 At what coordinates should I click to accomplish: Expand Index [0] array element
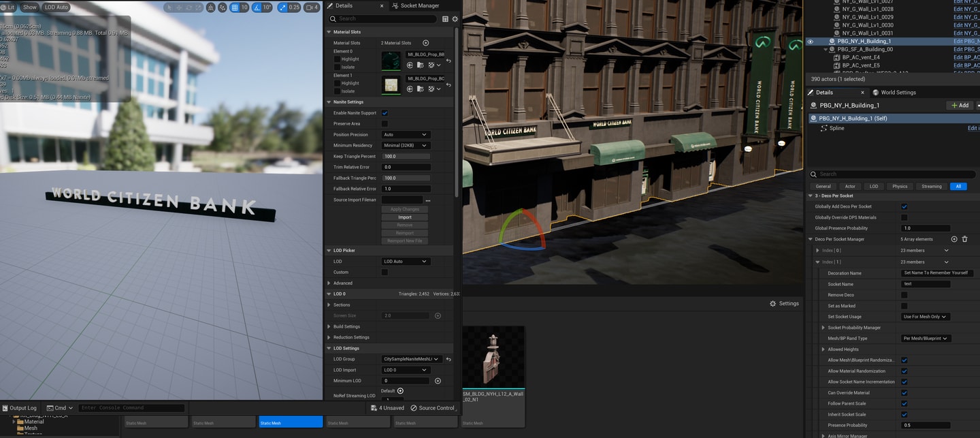tap(817, 251)
